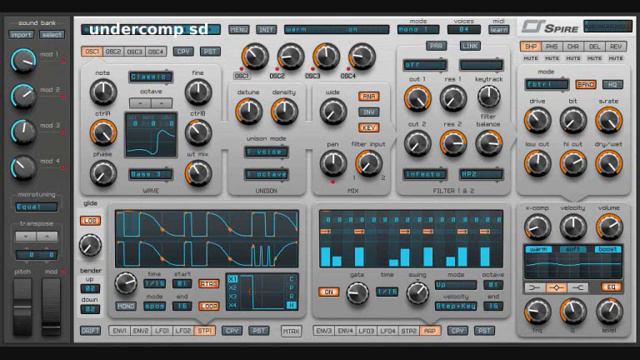Screen dimensions: 640x360
Task: Click the OSC4 level mixer knob
Action: pyautogui.click(x=362, y=56)
